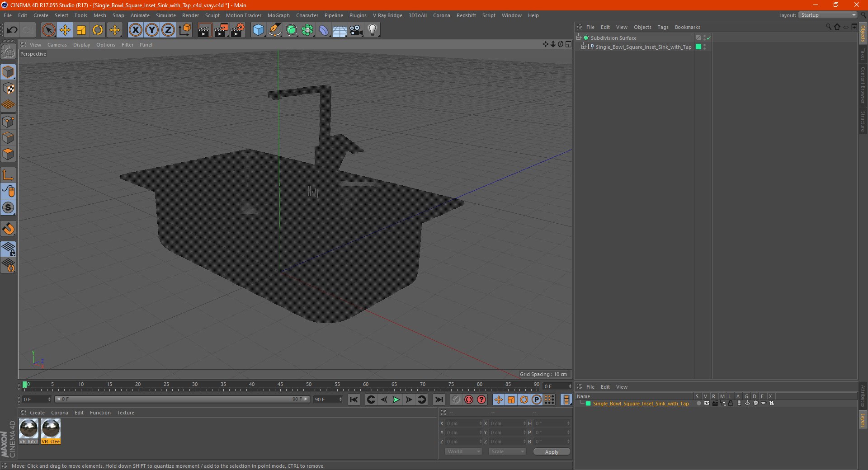Toggle layer render flag
This screenshot has height=470, width=868.
715,404
